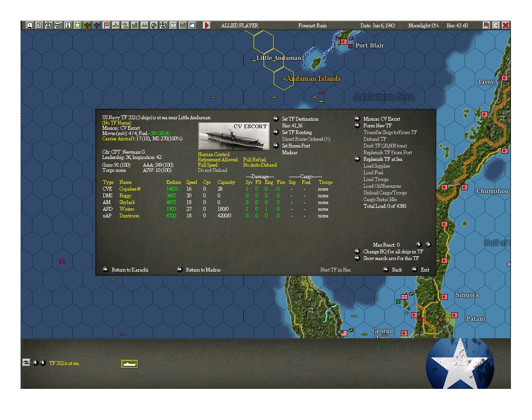Image resolution: width=532 pixels, height=420 pixels.
Task: Toggle Full Refuel setting
Action: click(x=255, y=159)
